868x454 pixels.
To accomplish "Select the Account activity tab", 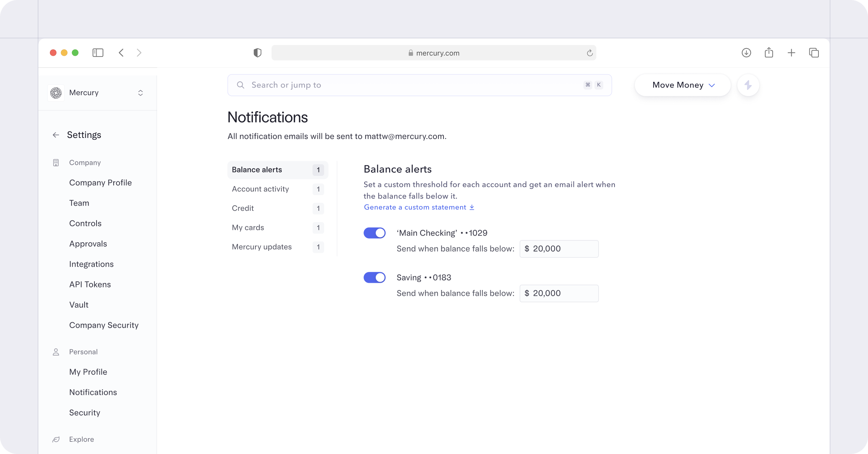I will tap(278, 189).
